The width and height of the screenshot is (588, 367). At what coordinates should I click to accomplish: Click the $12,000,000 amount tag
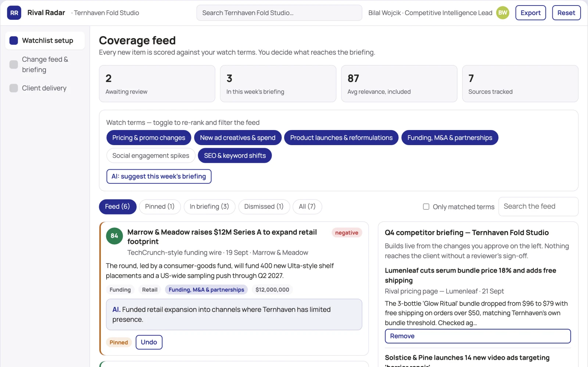[272, 290]
